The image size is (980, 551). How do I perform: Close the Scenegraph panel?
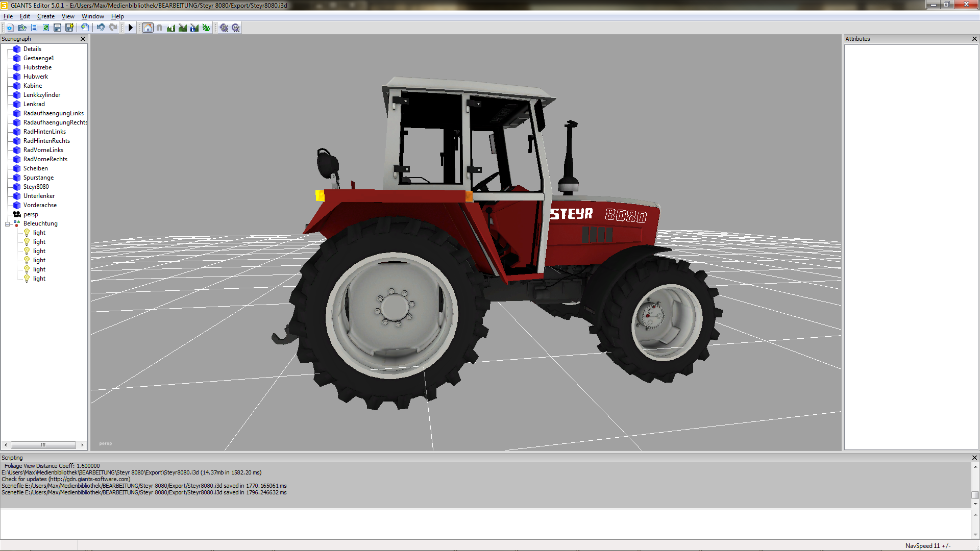point(83,39)
